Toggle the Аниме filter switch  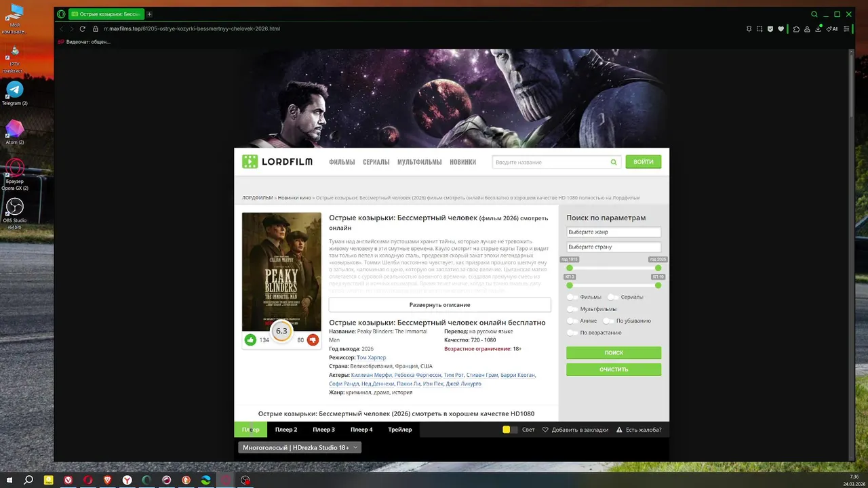(573, 321)
